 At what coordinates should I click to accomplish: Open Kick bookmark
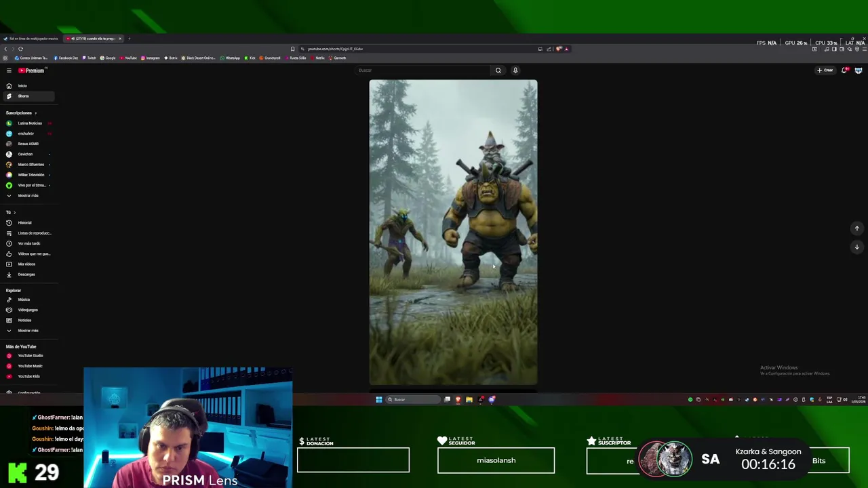tap(250, 58)
